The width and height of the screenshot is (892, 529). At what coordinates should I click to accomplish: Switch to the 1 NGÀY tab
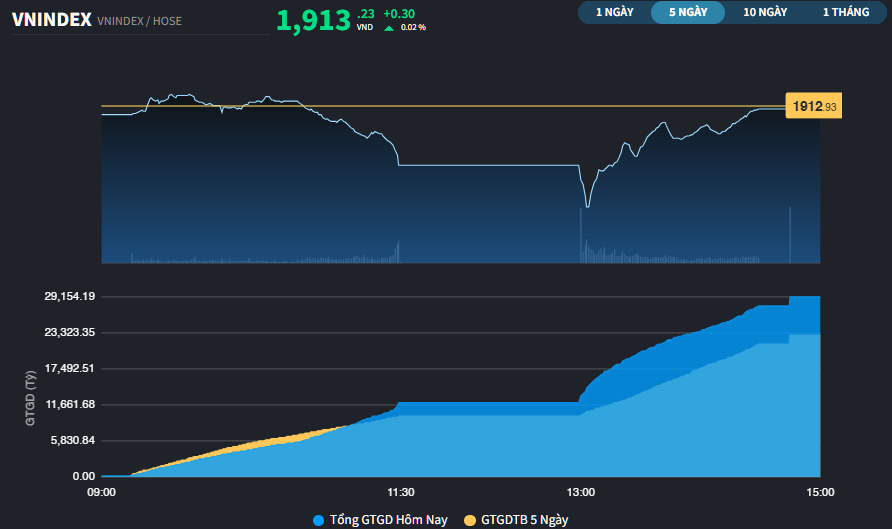pos(614,12)
